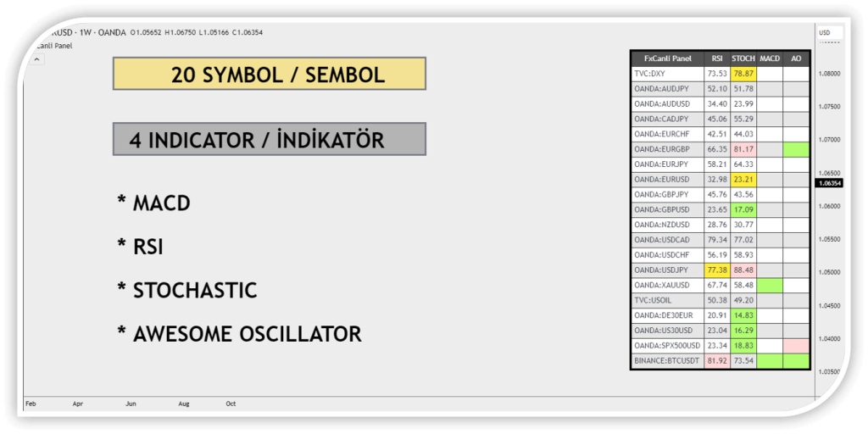
Task: Click the OHLC values in chart legend
Action: tap(196, 33)
